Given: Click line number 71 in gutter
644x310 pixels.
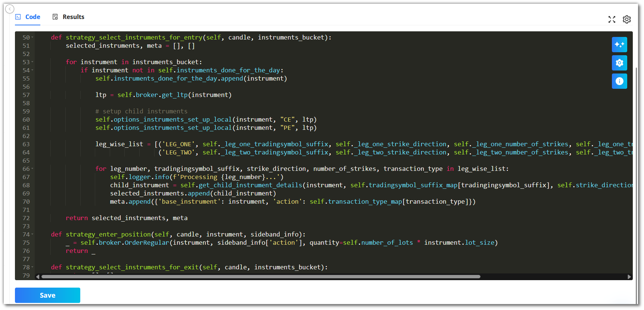Looking at the screenshot, I should [x=26, y=210].
